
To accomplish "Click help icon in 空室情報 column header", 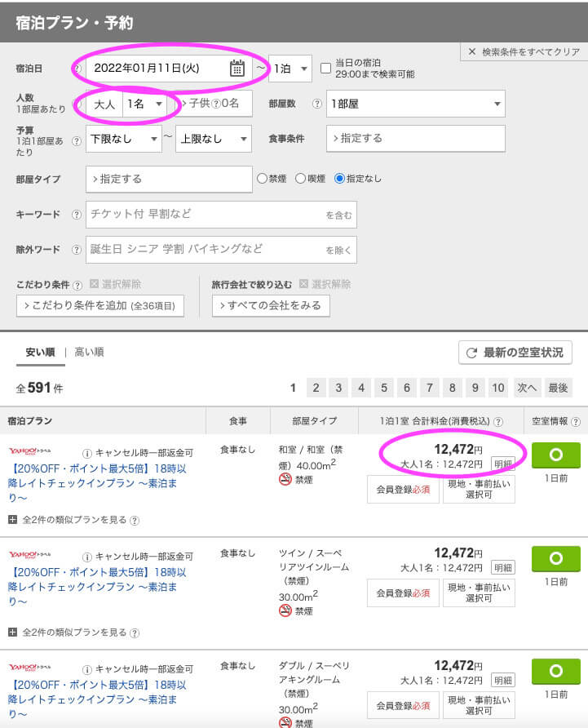I will point(576,422).
